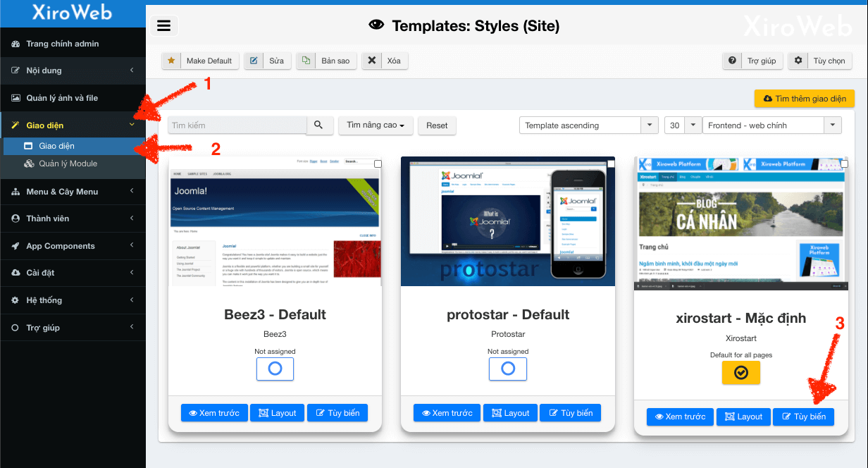Select the Giao diện submenu item
868x468 pixels.
(x=73, y=146)
